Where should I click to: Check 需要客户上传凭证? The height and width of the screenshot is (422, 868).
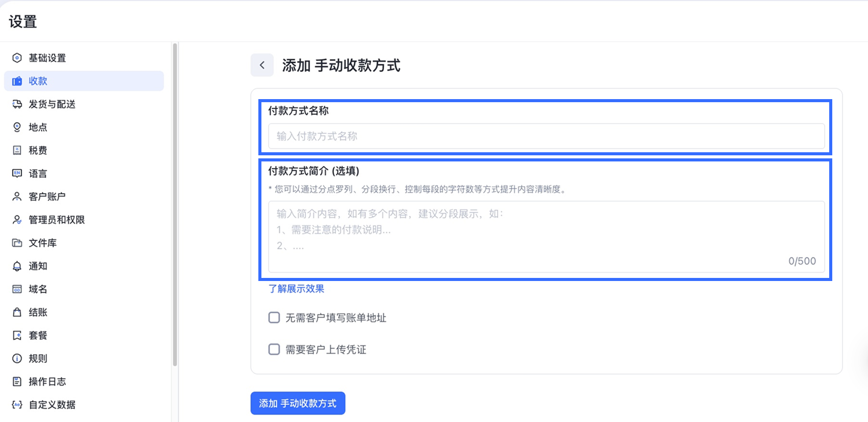click(x=274, y=349)
